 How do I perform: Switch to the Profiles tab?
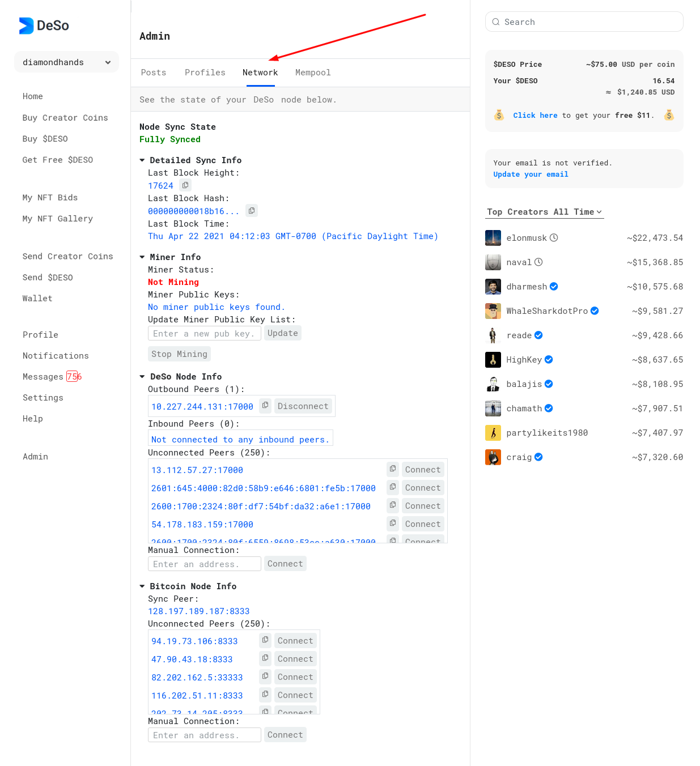(x=205, y=73)
